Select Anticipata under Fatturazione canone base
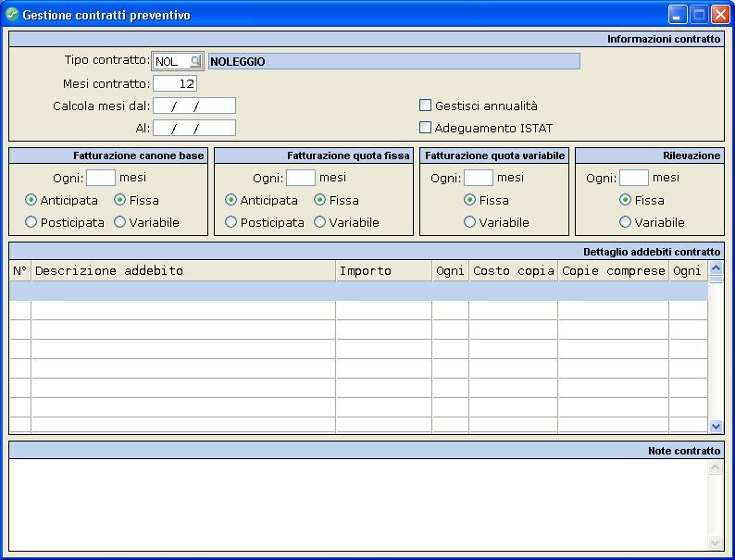Viewport: 735px width, 560px height. click(31, 200)
